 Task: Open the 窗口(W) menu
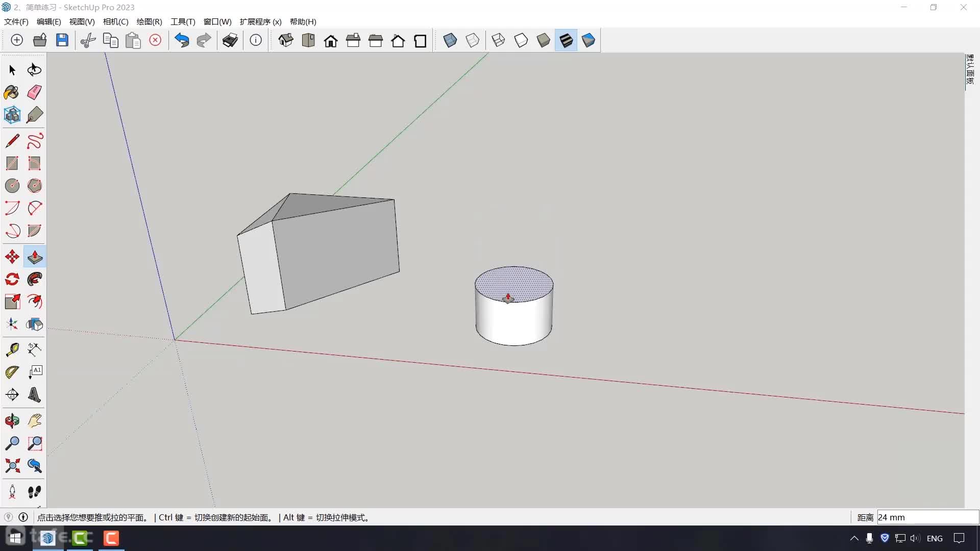point(217,21)
